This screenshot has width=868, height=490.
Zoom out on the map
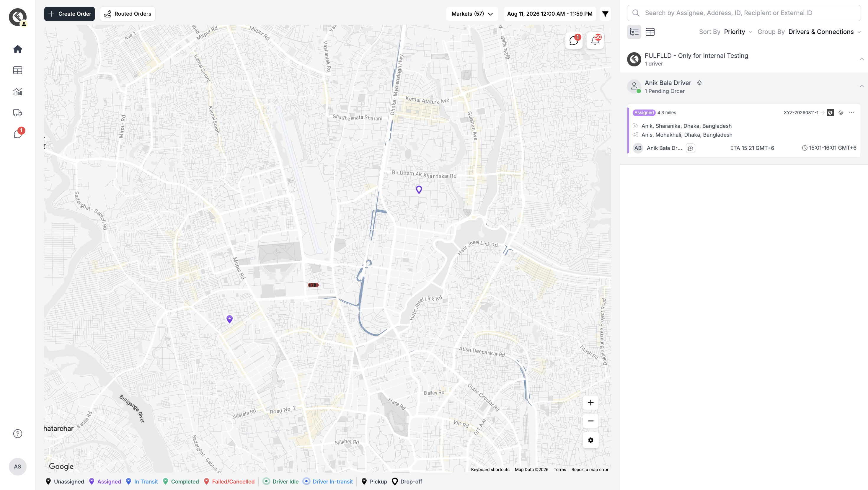(x=591, y=421)
